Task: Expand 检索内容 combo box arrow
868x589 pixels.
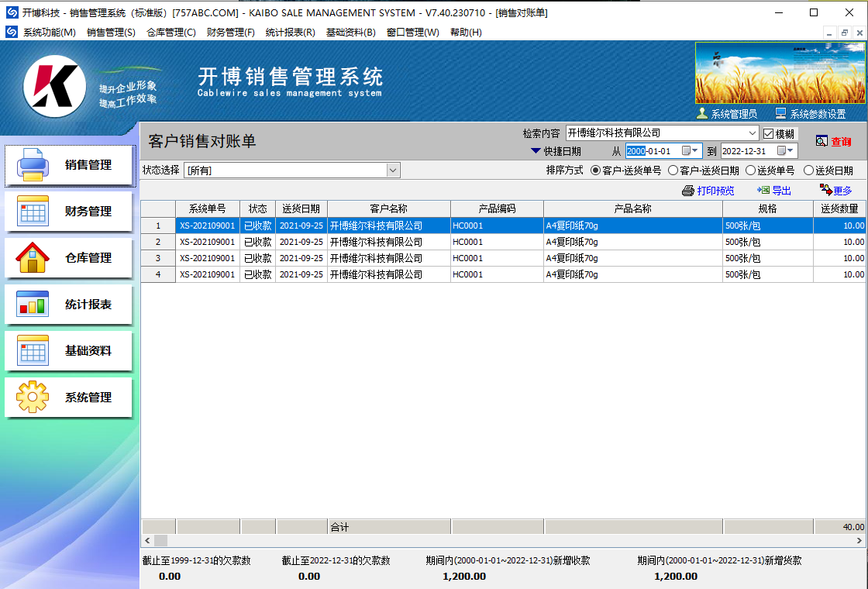Action: [753, 133]
